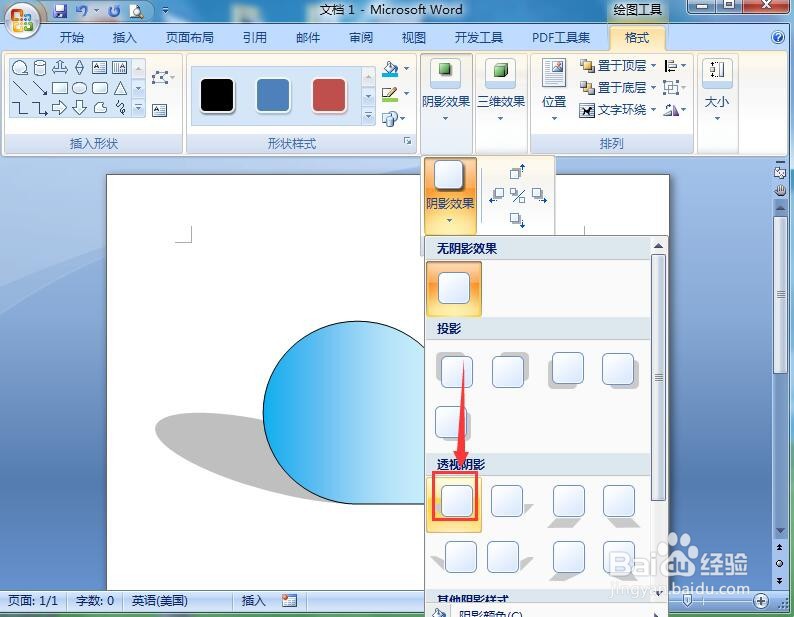Redo action in Quick Access toolbar
The height and width of the screenshot is (617, 794).
(x=114, y=10)
